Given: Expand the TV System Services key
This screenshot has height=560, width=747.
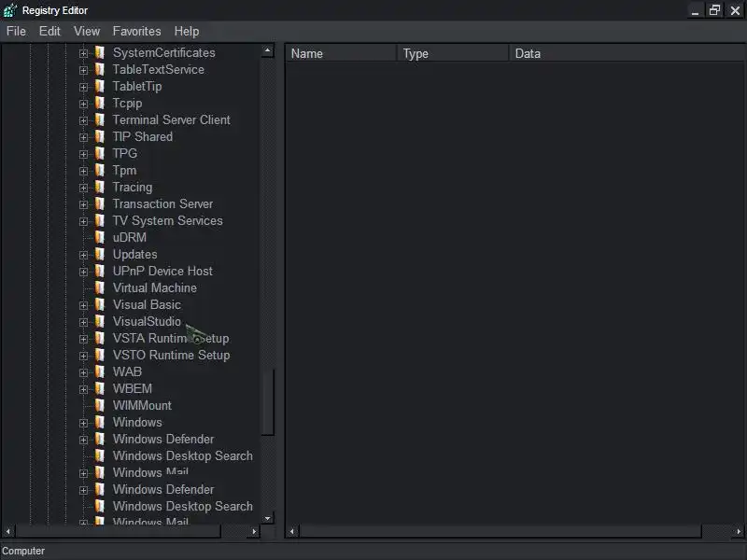Looking at the screenshot, I should (x=83, y=221).
